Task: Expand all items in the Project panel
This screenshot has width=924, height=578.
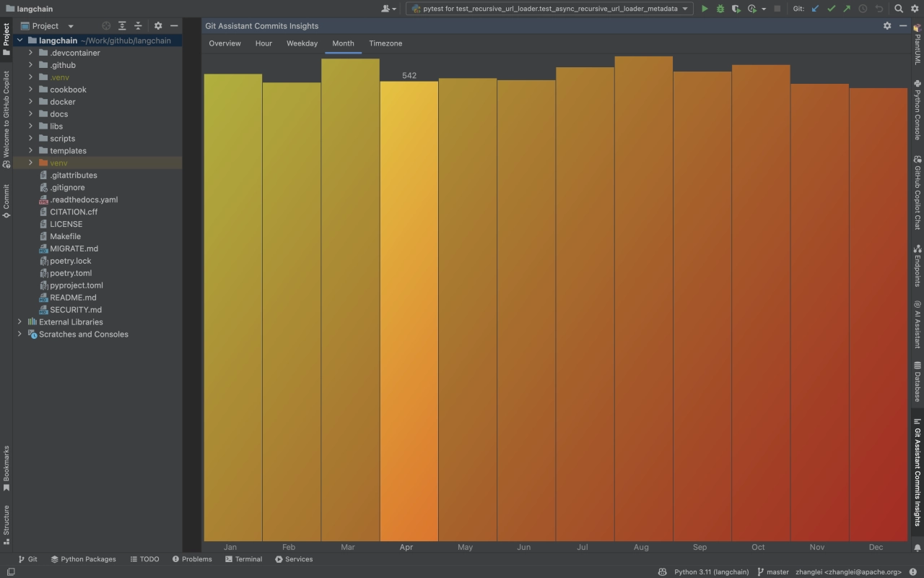Action: coord(122,26)
